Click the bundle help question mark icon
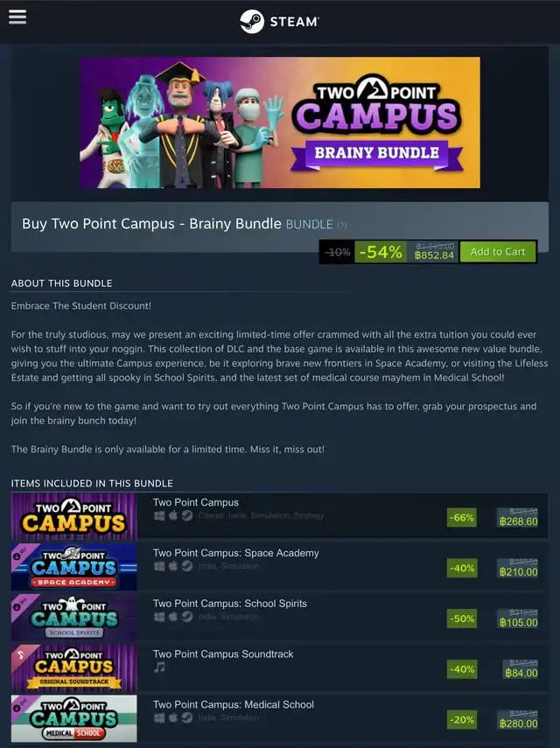560x748 pixels. [x=342, y=226]
